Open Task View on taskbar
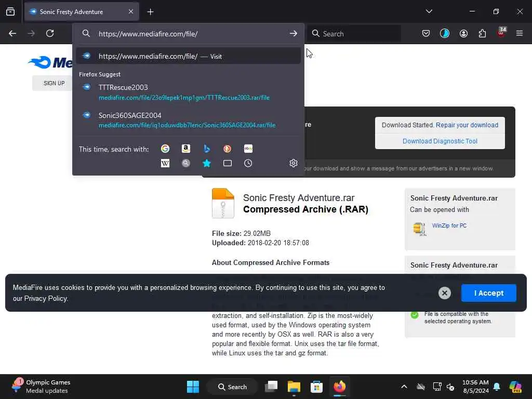This screenshot has width=532, height=399. (x=271, y=387)
